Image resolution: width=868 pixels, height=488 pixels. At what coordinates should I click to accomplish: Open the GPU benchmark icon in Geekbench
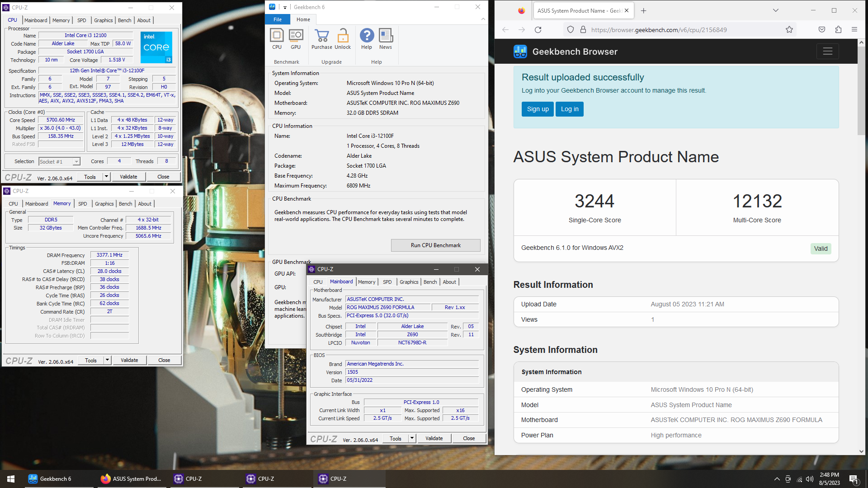pyautogui.click(x=296, y=39)
